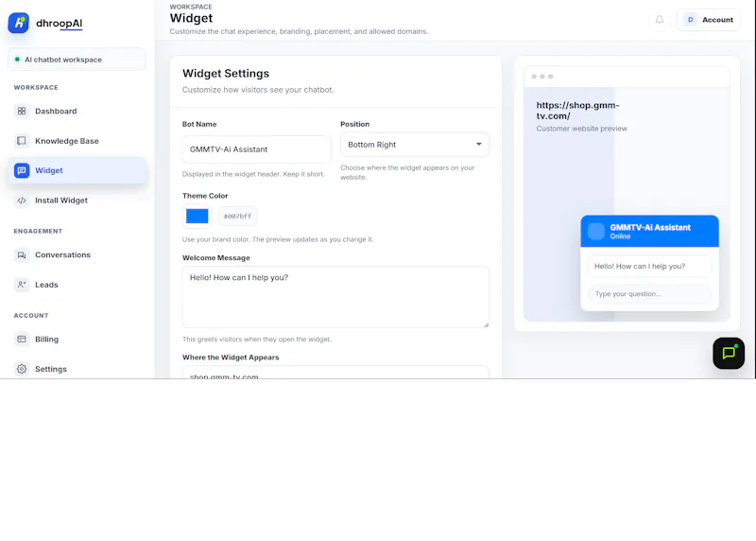Click the Widget Settings heading
Viewport: 756px width, 541px height.
(226, 74)
